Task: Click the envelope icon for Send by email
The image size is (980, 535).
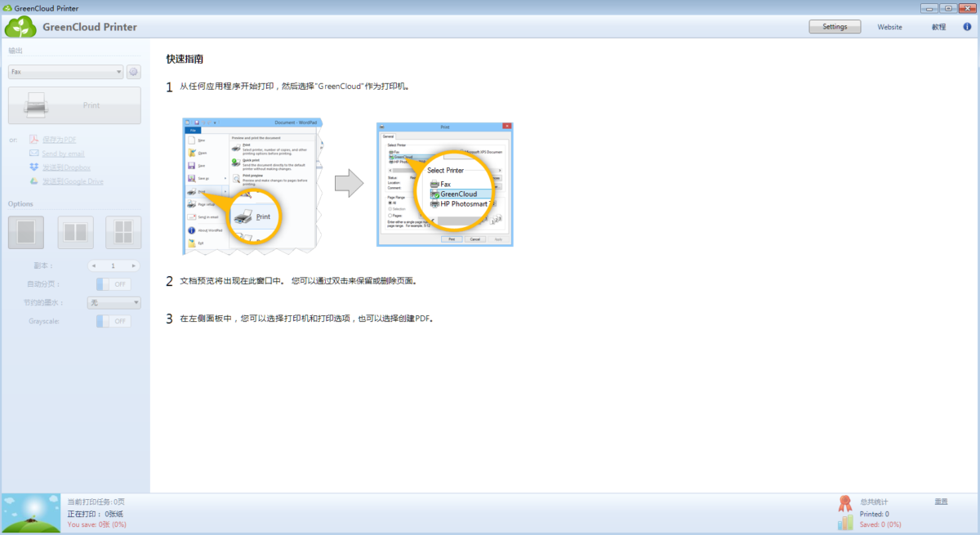Action: [34, 154]
